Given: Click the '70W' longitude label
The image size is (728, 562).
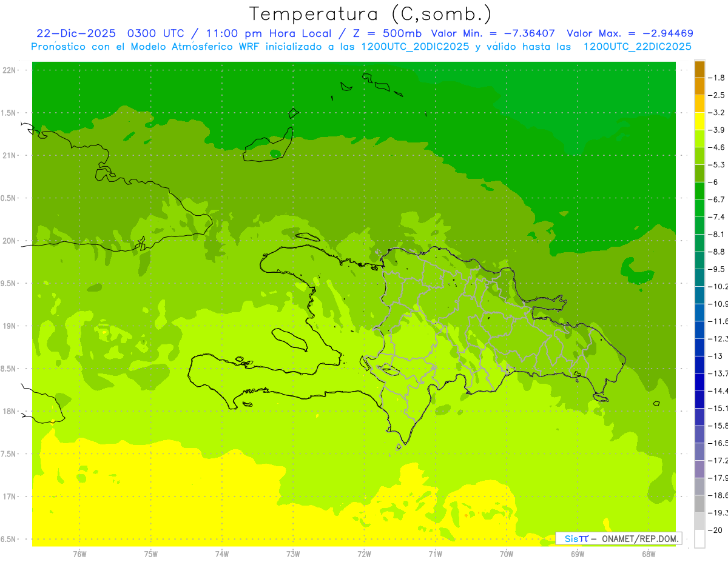Looking at the screenshot, I should (x=507, y=554).
